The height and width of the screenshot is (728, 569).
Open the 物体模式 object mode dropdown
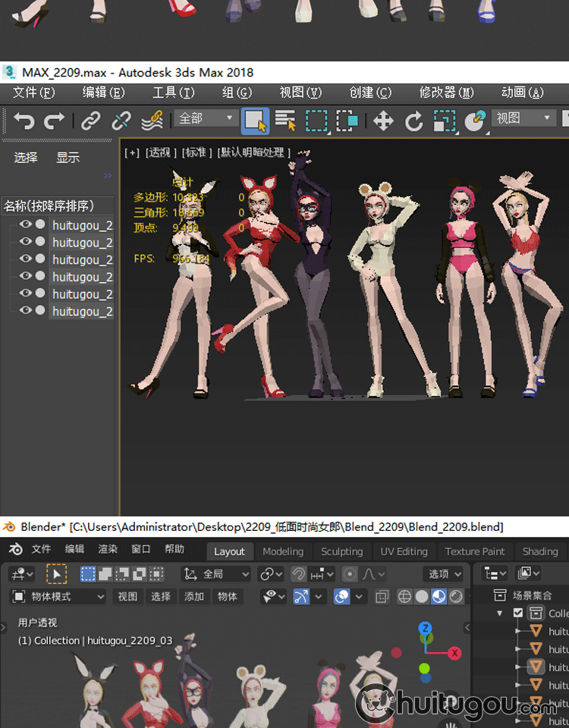click(x=58, y=597)
